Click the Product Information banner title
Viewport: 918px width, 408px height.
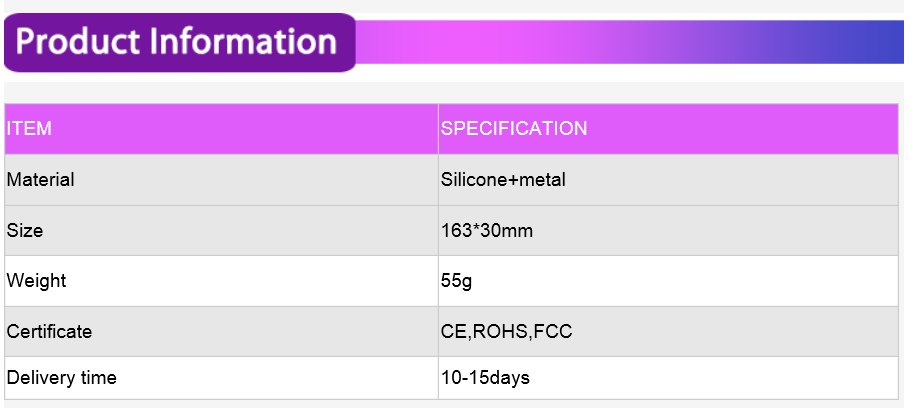pyautogui.click(x=176, y=42)
